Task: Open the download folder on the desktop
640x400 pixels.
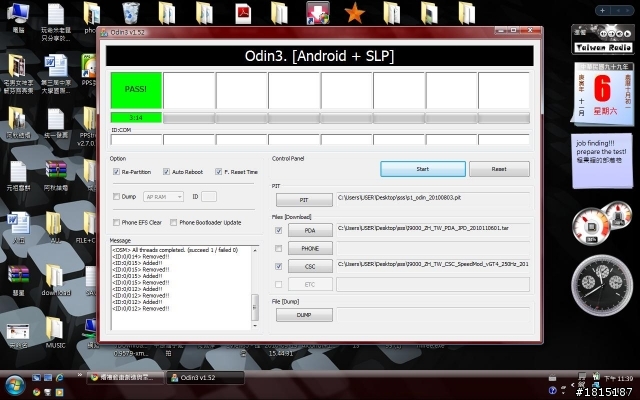Action: tap(56, 280)
